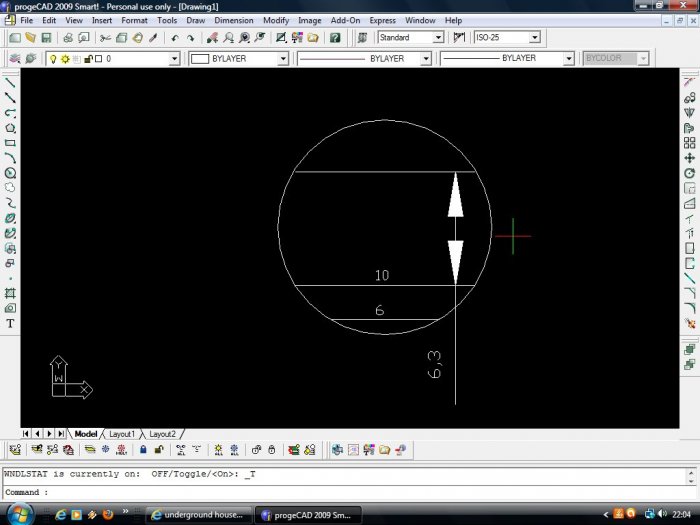Viewport: 700px width, 525px height.
Task: Toggle the layer 0 lock icon
Action: tap(86, 59)
